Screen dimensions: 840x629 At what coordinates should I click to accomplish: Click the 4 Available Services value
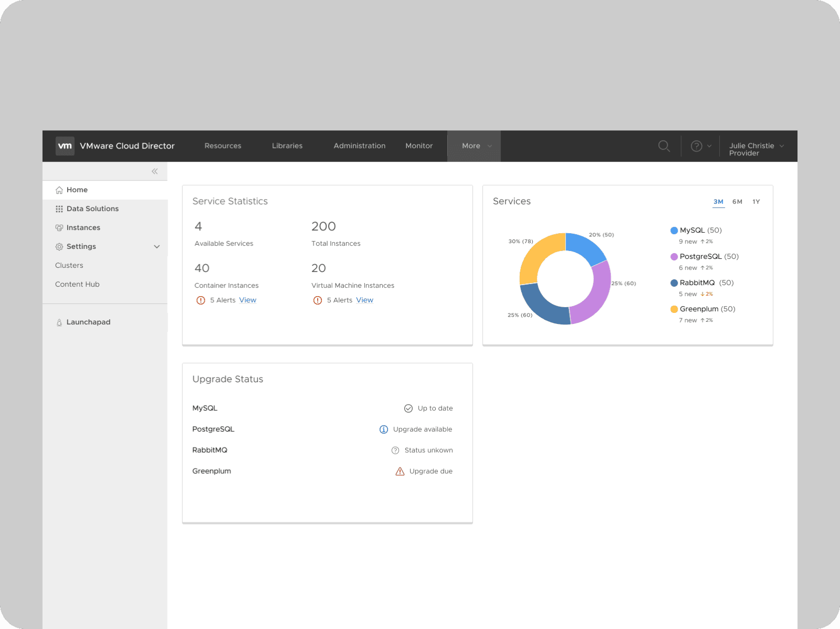coord(198,226)
